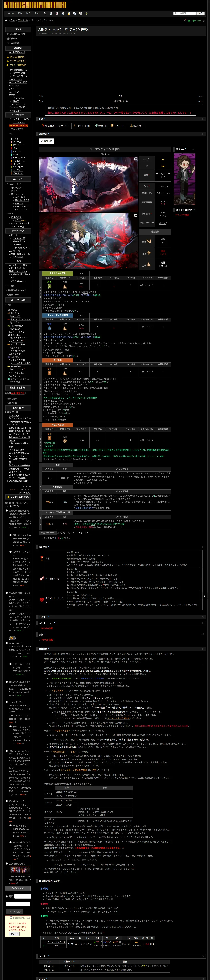
Task: Open the 添付 menu item
Action: 37,13
